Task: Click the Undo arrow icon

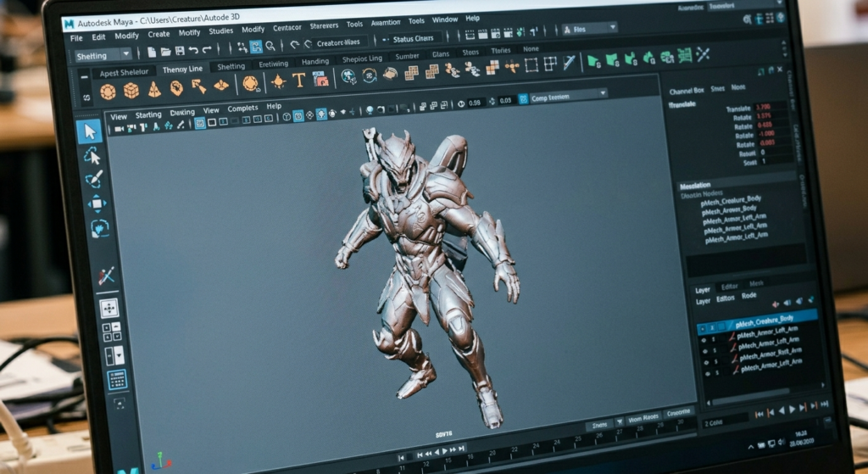Action: [x=192, y=52]
